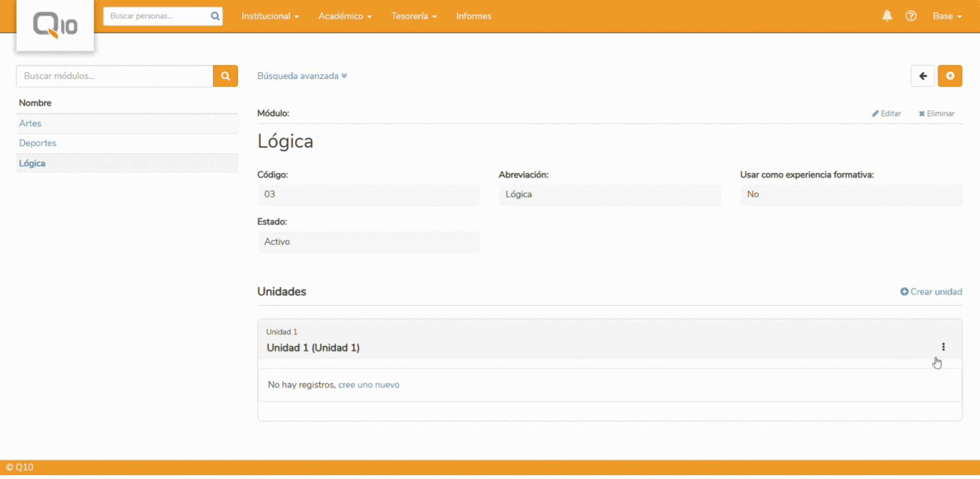Open the Institucional dropdown menu
Screen dimensions: 980x479
coord(270,16)
